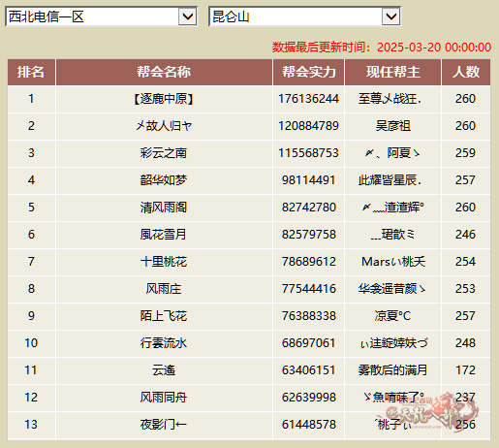Click strength value 68697061

click(309, 343)
